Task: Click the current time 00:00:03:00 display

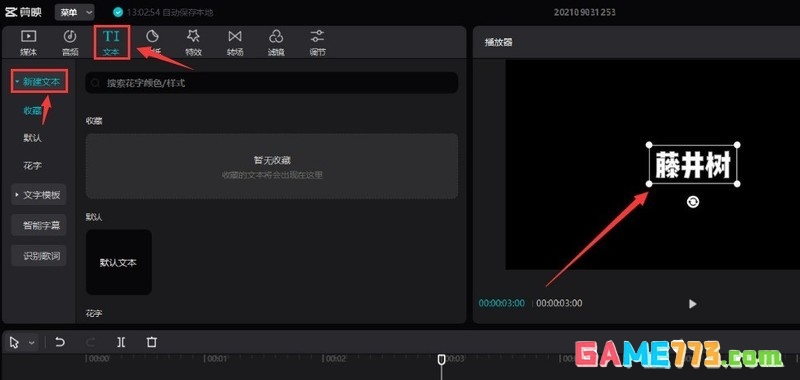Action: coord(502,303)
